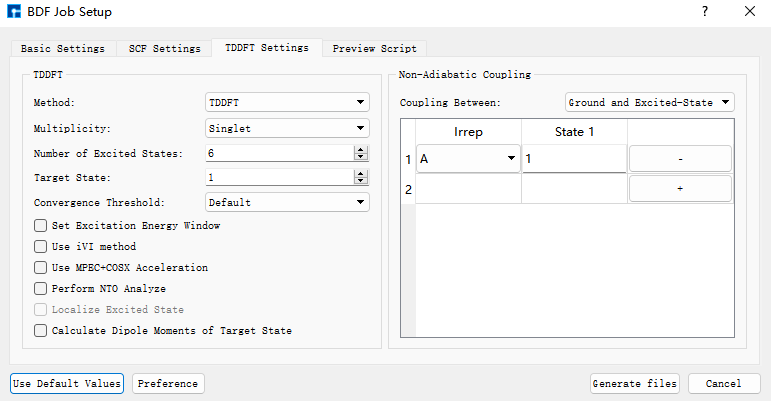Click the BDF Job Setup window title

pos(69,12)
